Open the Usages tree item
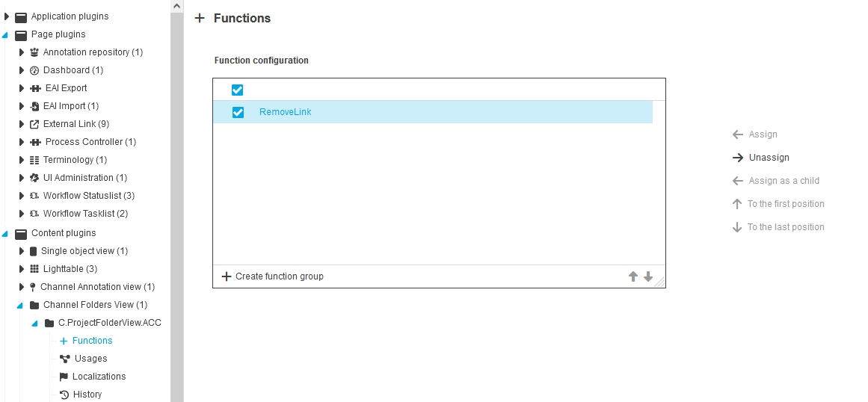The height and width of the screenshot is (402, 868). pos(90,359)
